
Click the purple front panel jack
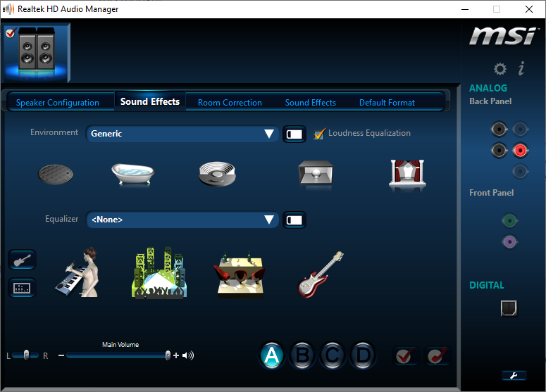coord(510,241)
